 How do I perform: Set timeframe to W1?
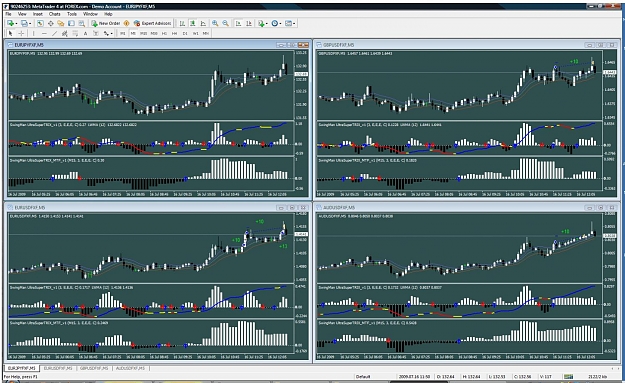click(195, 33)
